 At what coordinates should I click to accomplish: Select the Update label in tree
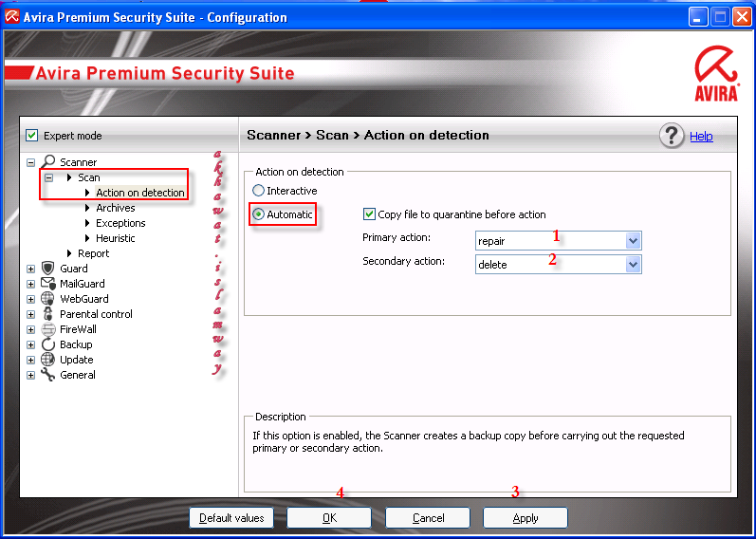click(76, 360)
